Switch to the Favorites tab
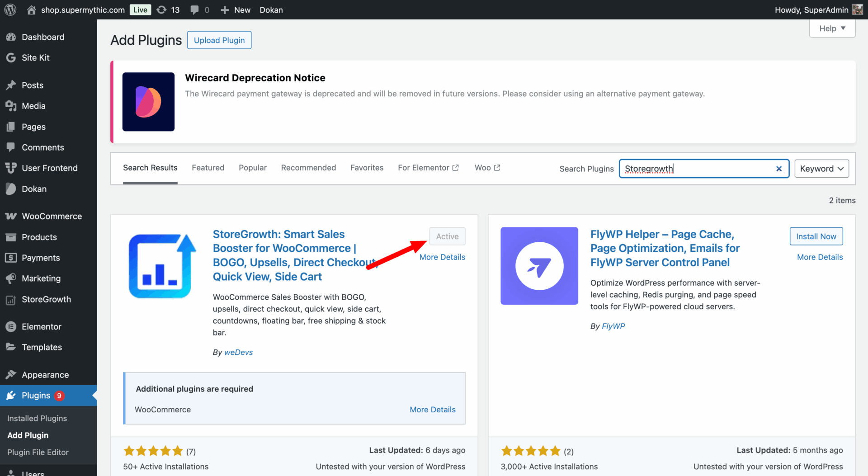 click(367, 168)
